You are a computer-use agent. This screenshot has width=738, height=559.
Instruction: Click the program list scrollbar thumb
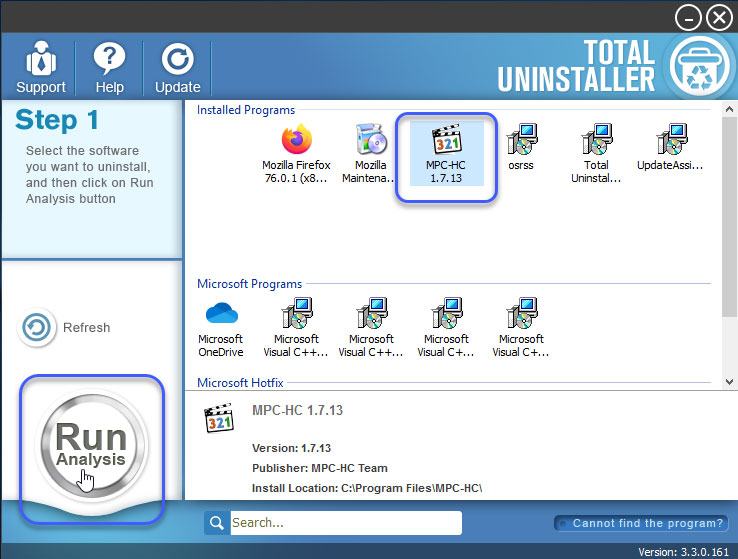pos(729,216)
